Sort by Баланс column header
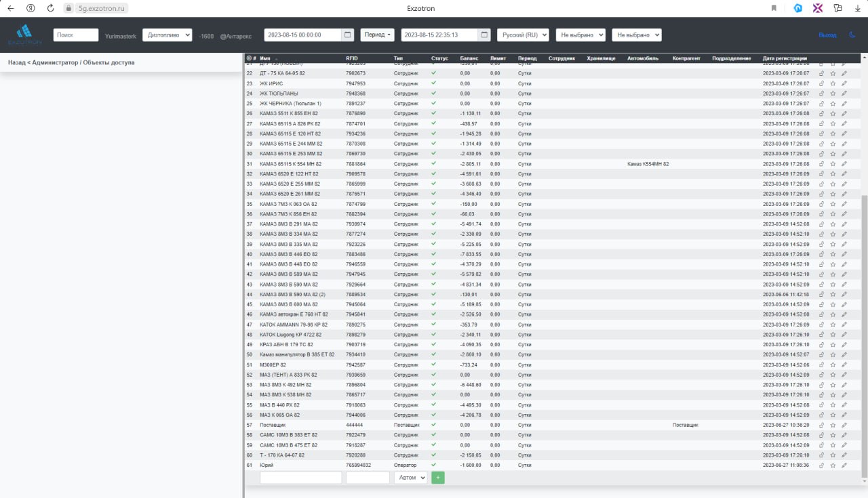 pos(469,58)
